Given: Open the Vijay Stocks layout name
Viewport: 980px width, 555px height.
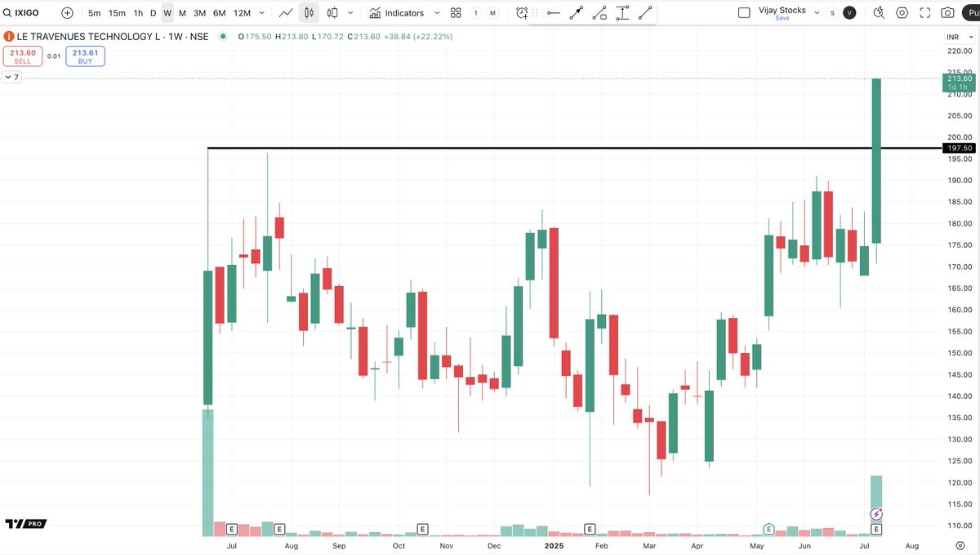Looking at the screenshot, I should point(782,10).
